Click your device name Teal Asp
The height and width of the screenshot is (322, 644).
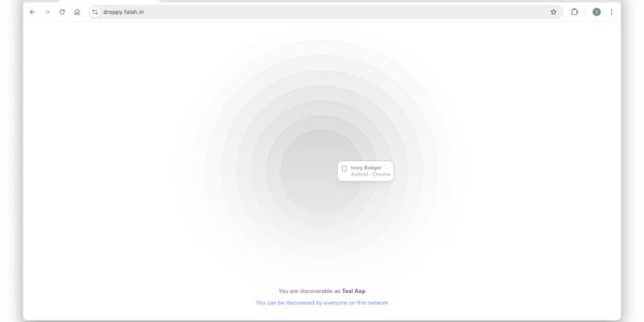[353, 291]
